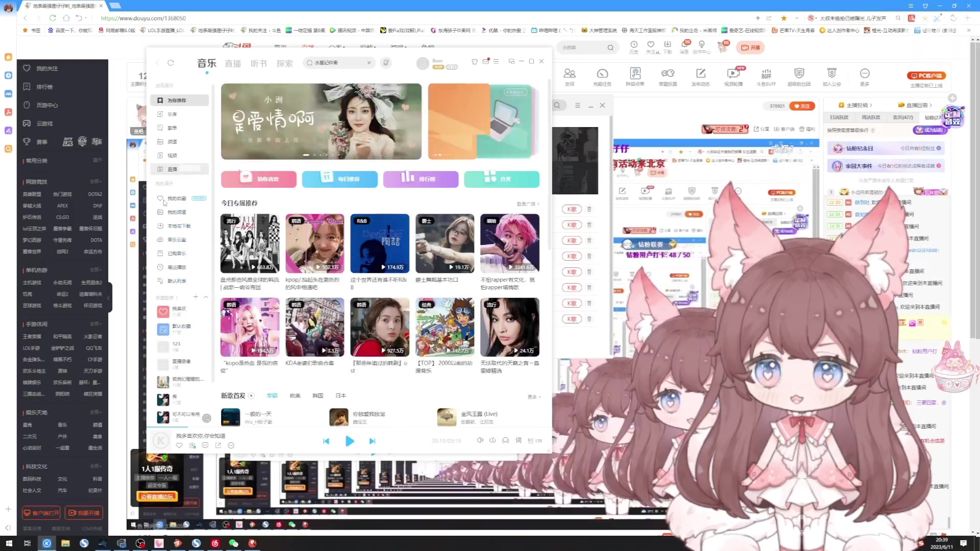Screen dimensions: 980x551
Task: Open the 探索 tab
Action: (285, 63)
